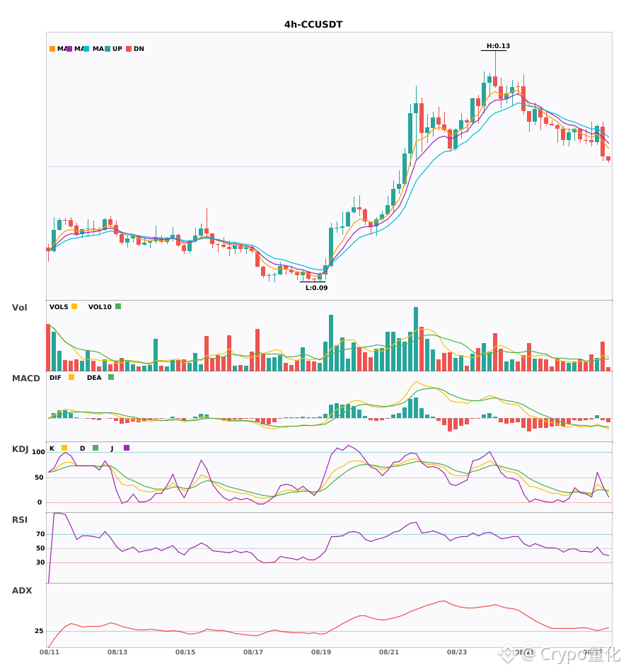Viewport: 626px width, 672px height.
Task: Click the L:0.09 low price label
Action: click(x=316, y=288)
